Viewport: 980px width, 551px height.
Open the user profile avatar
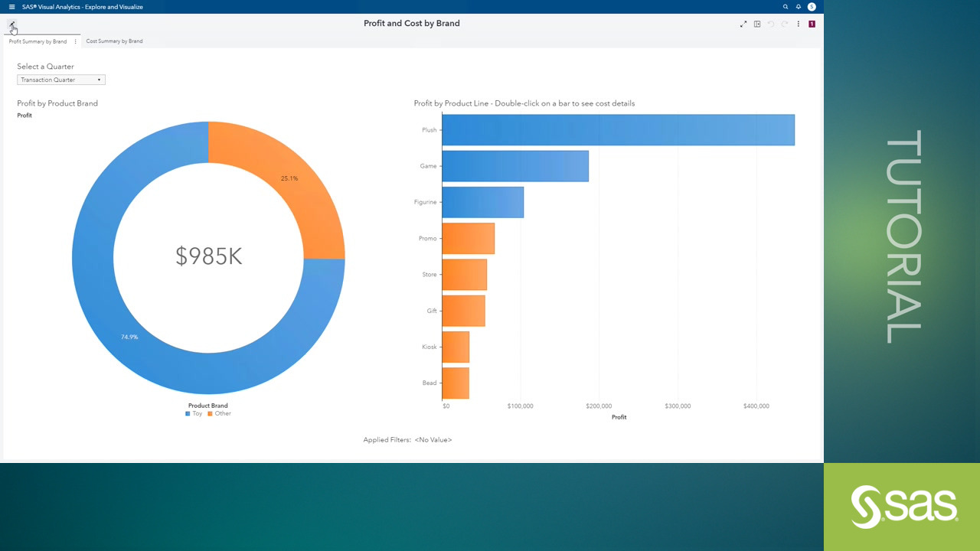pyautogui.click(x=812, y=7)
